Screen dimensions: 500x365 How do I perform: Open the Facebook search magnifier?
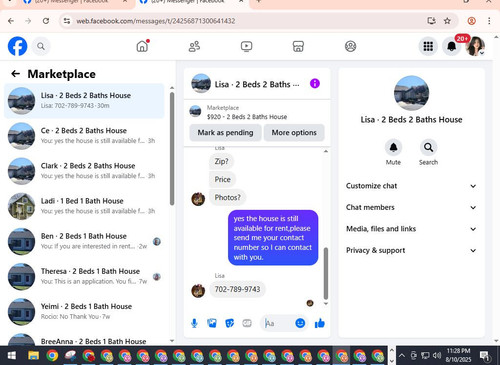click(x=41, y=46)
